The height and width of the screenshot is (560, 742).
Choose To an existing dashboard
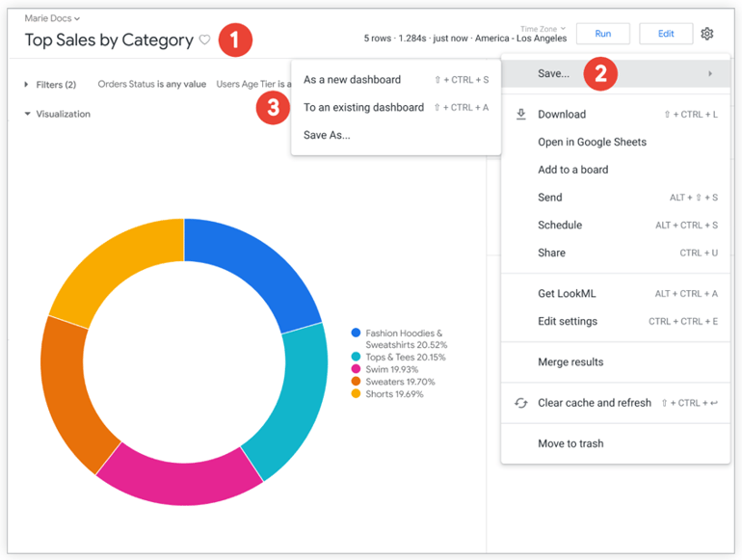(x=396, y=107)
